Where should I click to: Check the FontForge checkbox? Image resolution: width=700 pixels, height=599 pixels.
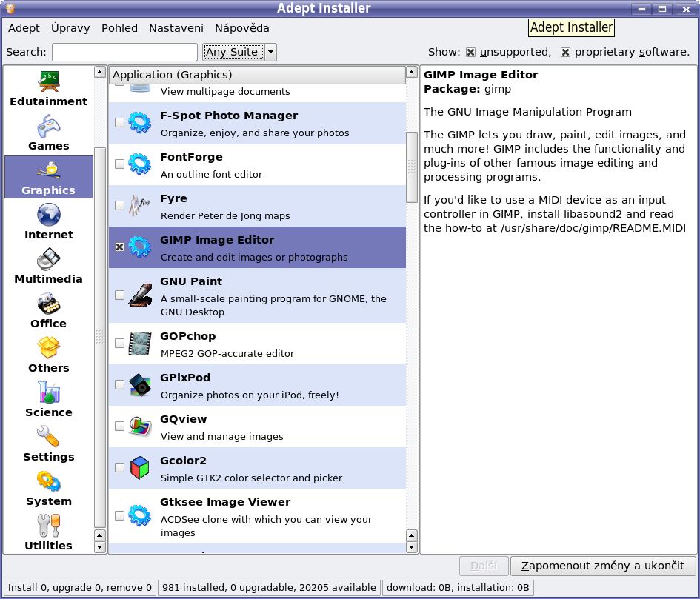pos(120,164)
